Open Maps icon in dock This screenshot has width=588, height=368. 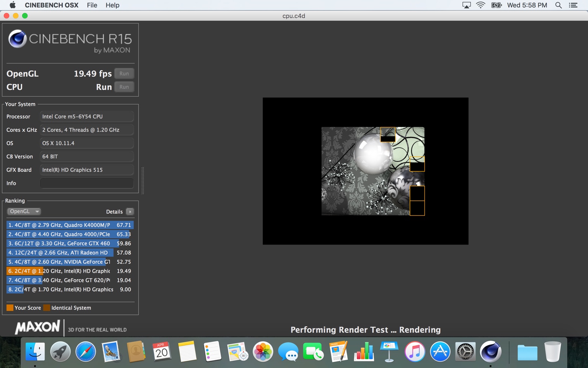click(237, 351)
